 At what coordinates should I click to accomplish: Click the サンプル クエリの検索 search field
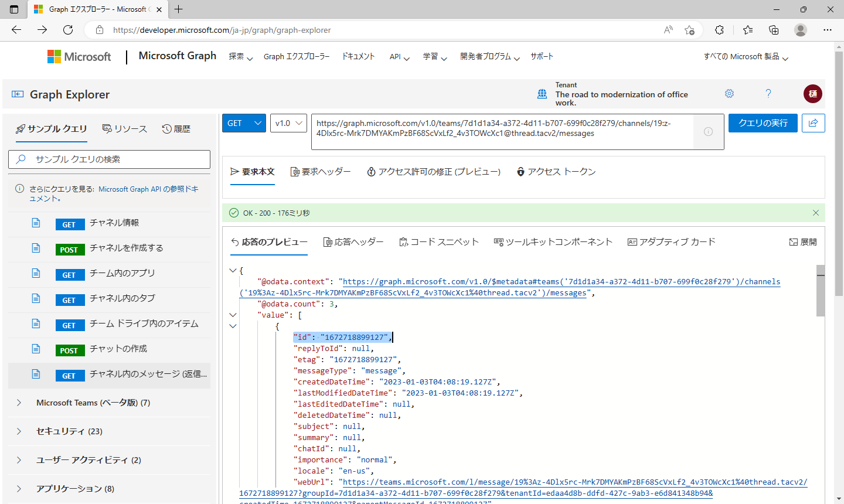tap(110, 159)
